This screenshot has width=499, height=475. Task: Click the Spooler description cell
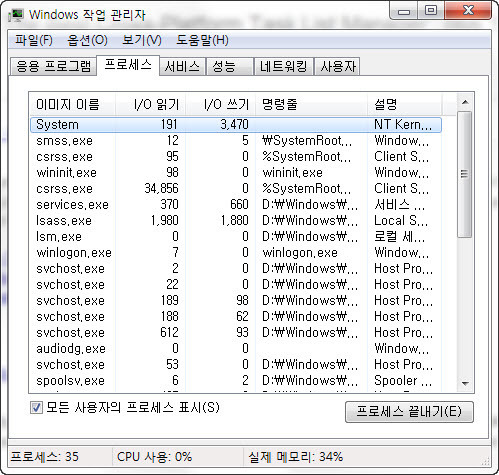click(x=403, y=381)
